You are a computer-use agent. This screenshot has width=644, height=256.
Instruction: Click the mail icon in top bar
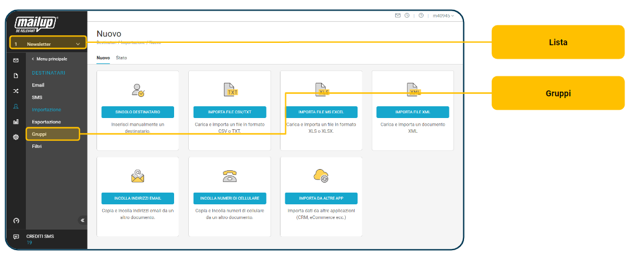point(398,16)
